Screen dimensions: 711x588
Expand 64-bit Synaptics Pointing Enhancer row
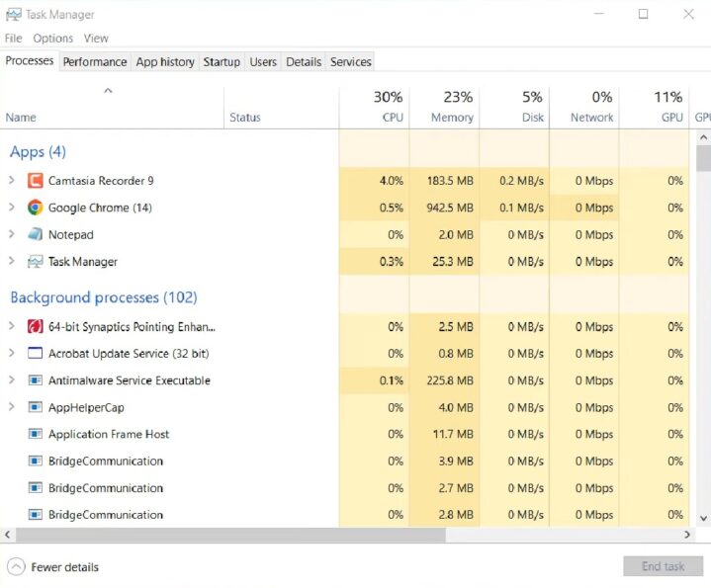(12, 326)
